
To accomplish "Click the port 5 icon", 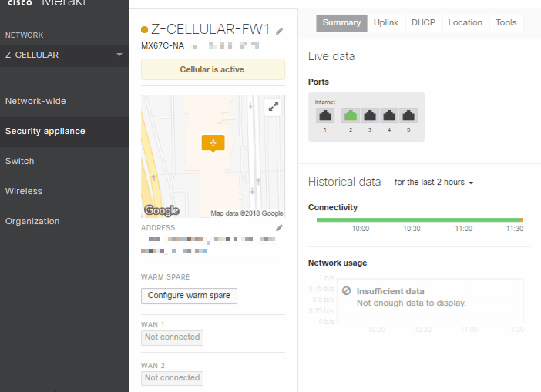I will point(408,116).
